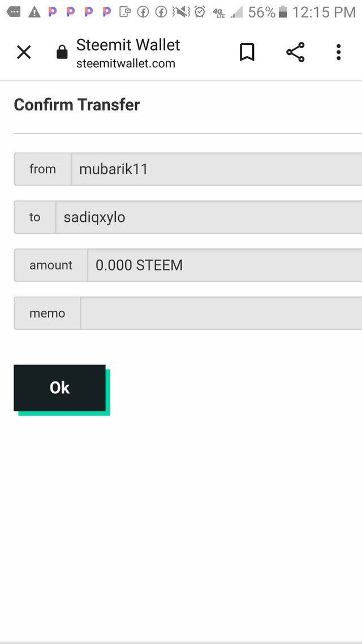Tap the empty memo field
Screen dimensions: 362x644
coord(221,314)
